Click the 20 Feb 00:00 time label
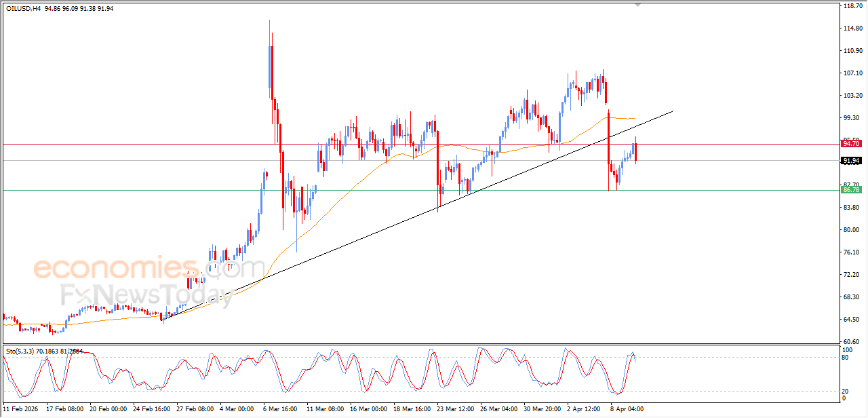 pyautogui.click(x=108, y=410)
